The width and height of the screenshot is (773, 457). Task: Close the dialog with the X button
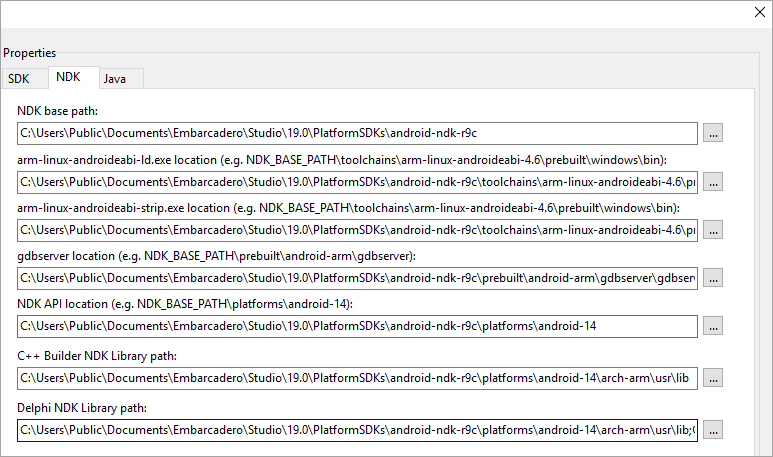(756, 12)
